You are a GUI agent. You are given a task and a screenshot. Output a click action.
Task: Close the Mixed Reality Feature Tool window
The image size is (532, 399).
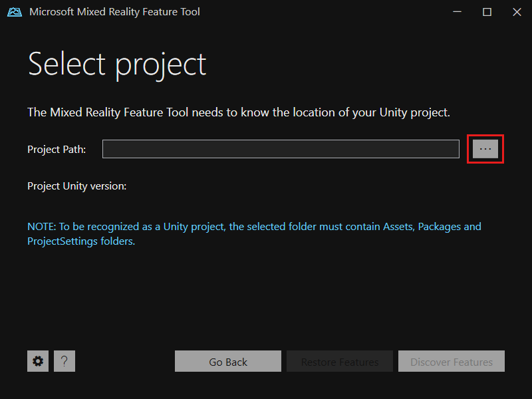point(517,12)
